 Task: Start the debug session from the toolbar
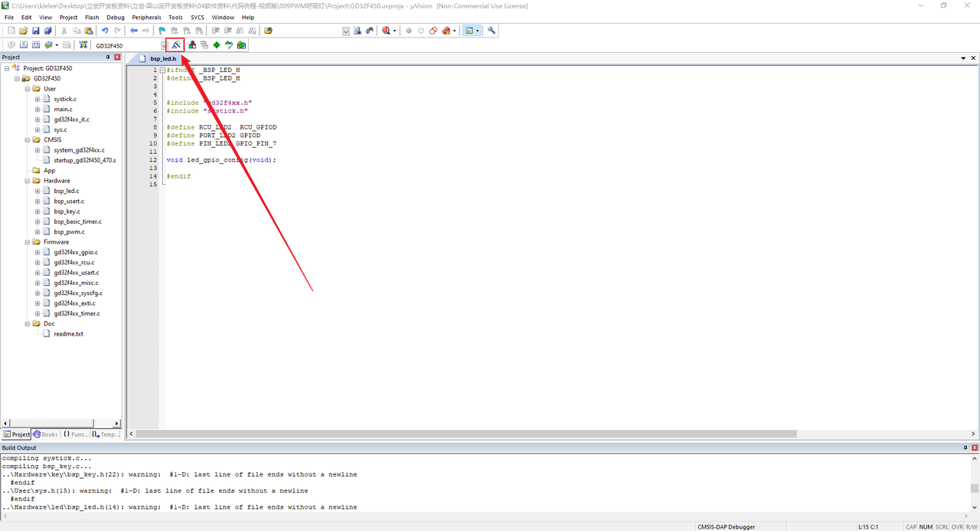pyautogui.click(x=387, y=31)
